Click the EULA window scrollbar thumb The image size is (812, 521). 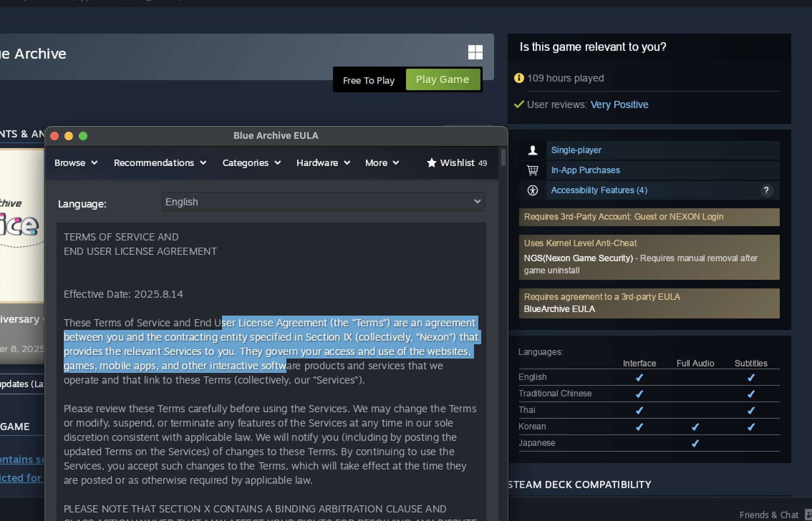[503, 157]
